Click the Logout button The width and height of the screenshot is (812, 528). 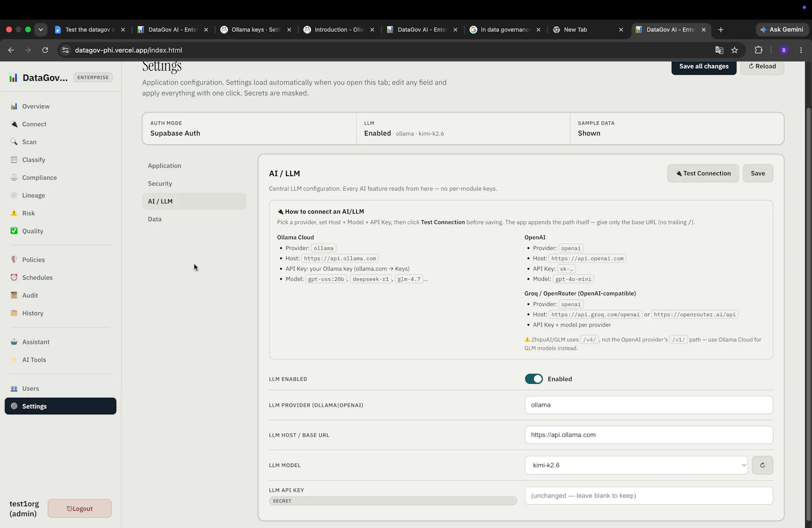point(80,508)
